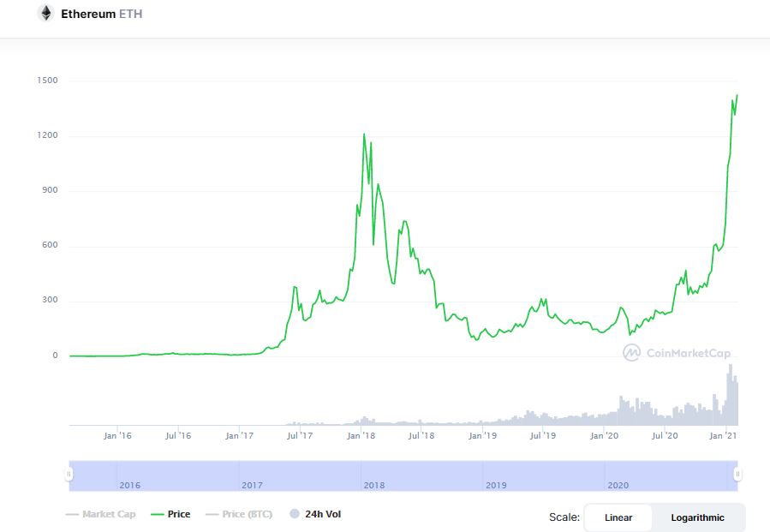Select the green Price line legend icon

[x=159, y=514]
